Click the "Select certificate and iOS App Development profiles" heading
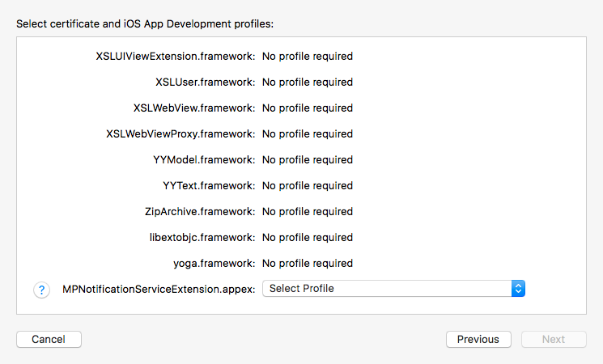The width and height of the screenshot is (603, 364). point(145,23)
